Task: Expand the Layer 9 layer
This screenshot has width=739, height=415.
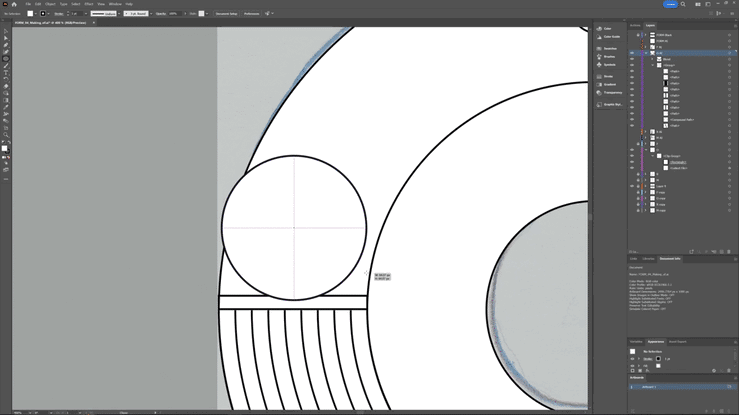Action: (x=646, y=186)
